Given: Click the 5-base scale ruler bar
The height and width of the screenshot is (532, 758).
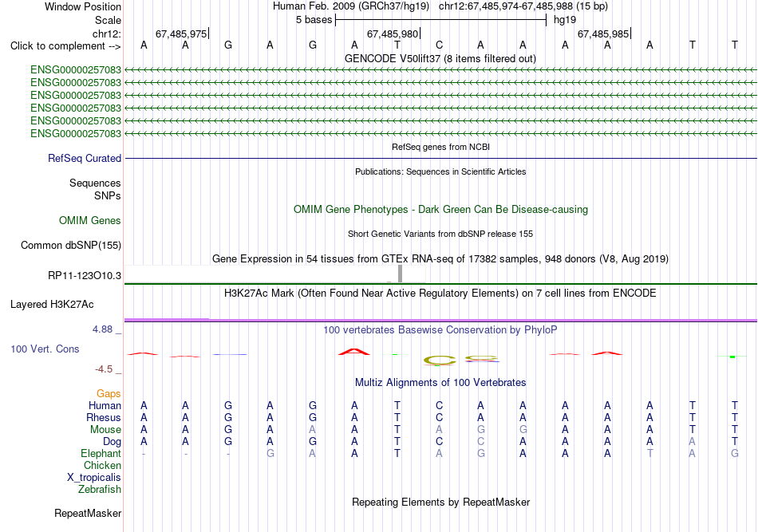Looking at the screenshot, I should tap(441, 20).
